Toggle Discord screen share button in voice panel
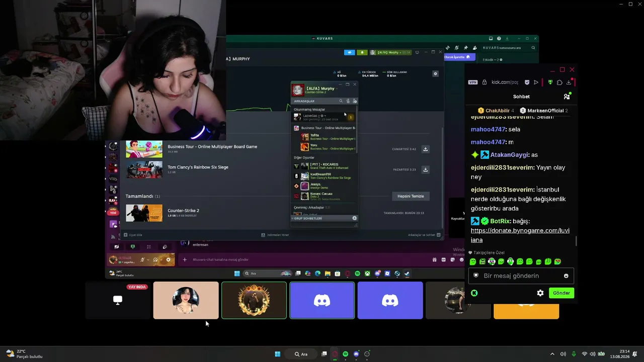Viewport: 644px width, 362px height. coord(133,247)
